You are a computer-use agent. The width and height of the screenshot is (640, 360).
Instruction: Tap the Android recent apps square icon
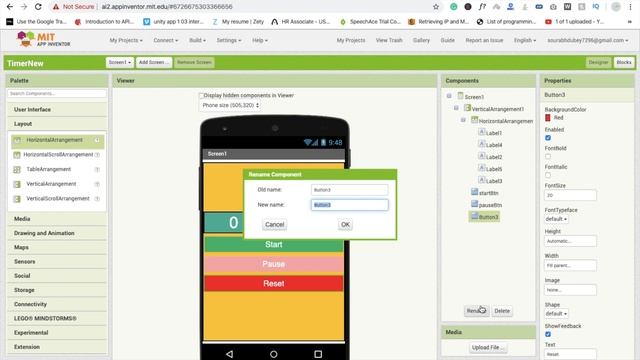(x=318, y=354)
